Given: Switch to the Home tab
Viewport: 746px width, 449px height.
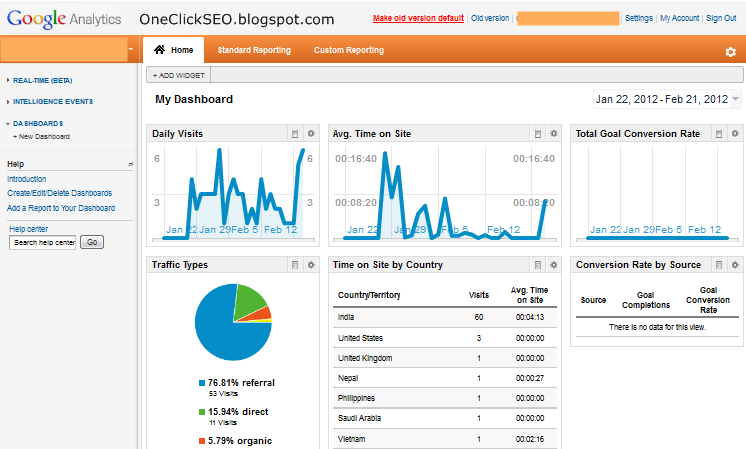Looking at the screenshot, I should 174,50.
